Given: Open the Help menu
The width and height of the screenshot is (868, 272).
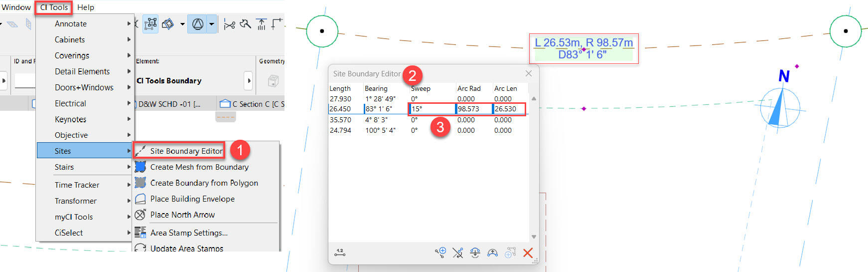Looking at the screenshot, I should click(x=86, y=7).
